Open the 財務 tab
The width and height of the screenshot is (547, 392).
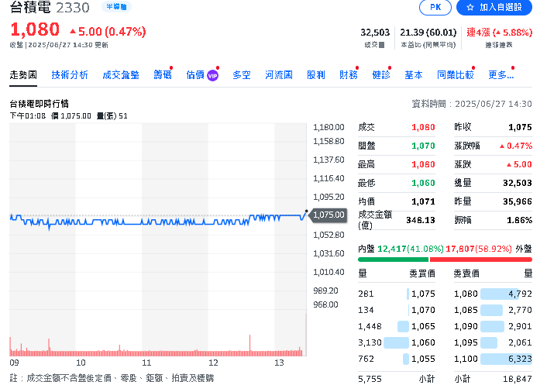(349, 75)
